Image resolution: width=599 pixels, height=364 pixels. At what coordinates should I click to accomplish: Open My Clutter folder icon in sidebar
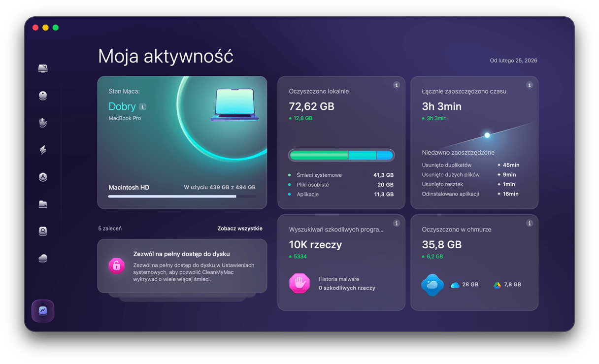pyautogui.click(x=43, y=204)
